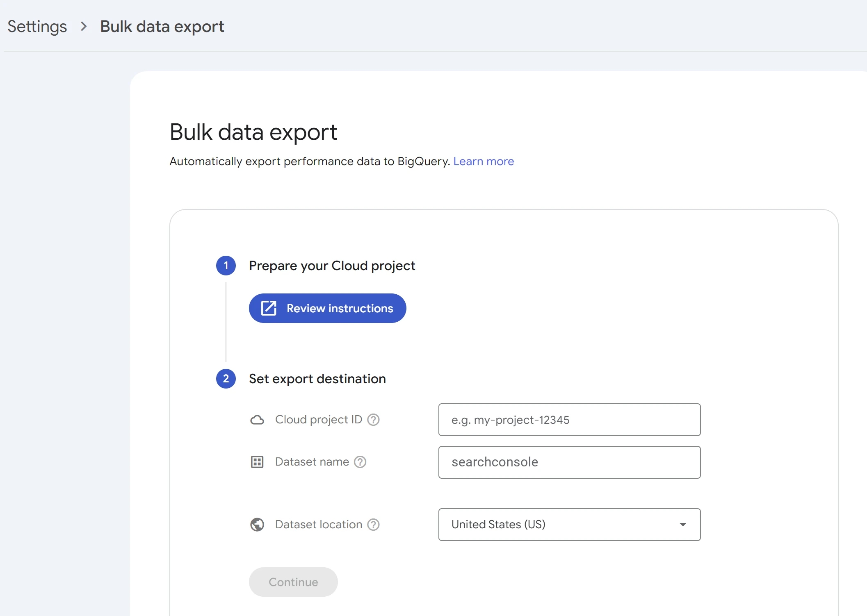Image resolution: width=867 pixels, height=616 pixels.
Task: Click the Dataset name label
Action: coord(312,462)
